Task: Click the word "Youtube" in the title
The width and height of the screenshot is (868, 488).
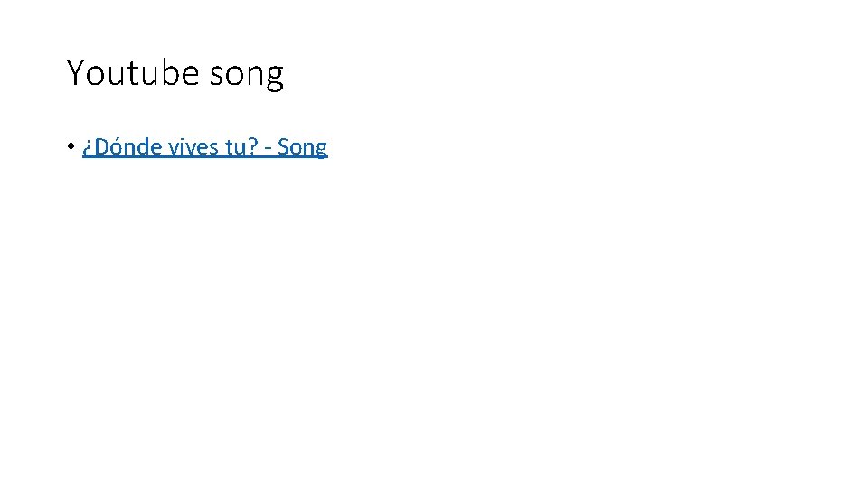Action: pyautogui.click(x=132, y=73)
